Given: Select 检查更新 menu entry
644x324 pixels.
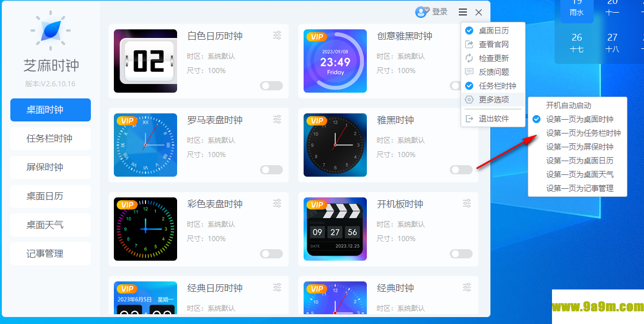Looking at the screenshot, I should (493, 58).
